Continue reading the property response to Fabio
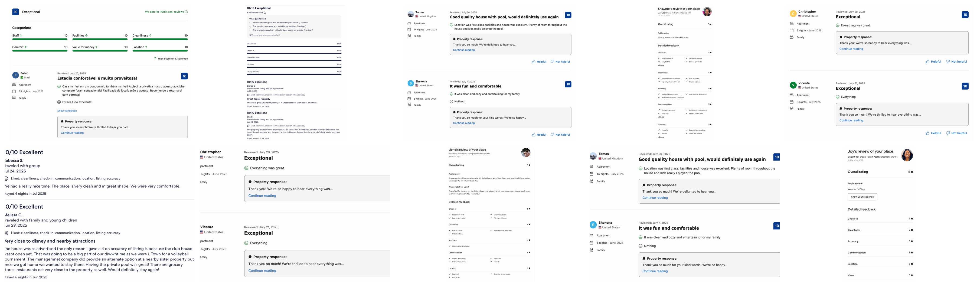Viewport: 980px width, 287px height. click(x=72, y=133)
